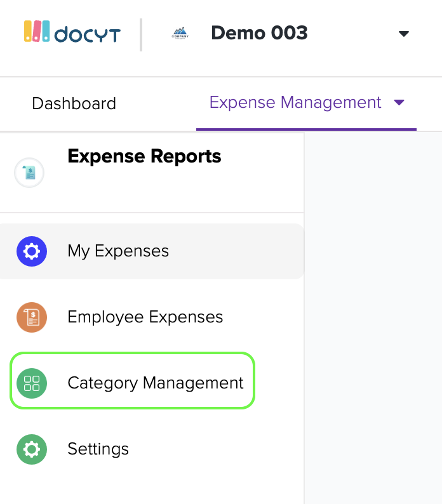The width and height of the screenshot is (442, 504).
Task: Open the Expense Management dropdown caret
Action: pos(399,103)
